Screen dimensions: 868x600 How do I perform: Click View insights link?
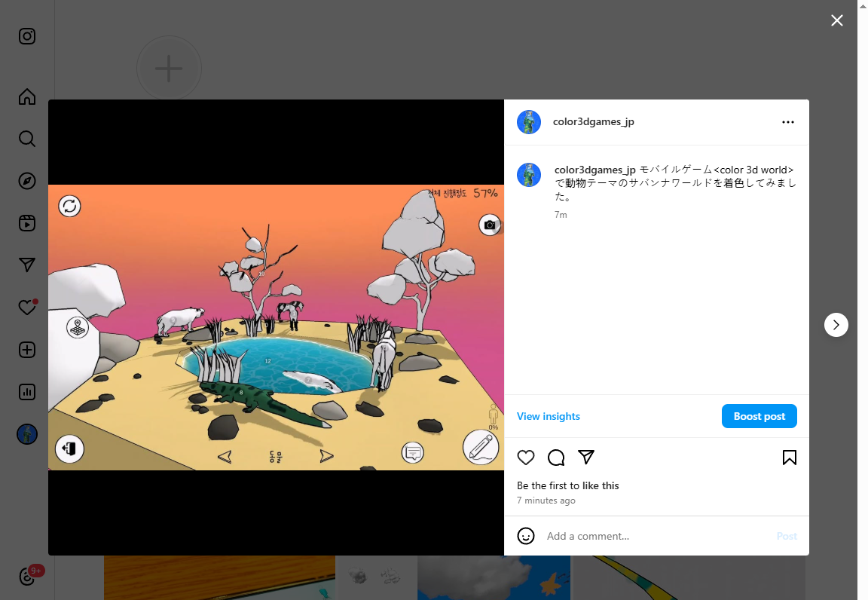(x=548, y=416)
